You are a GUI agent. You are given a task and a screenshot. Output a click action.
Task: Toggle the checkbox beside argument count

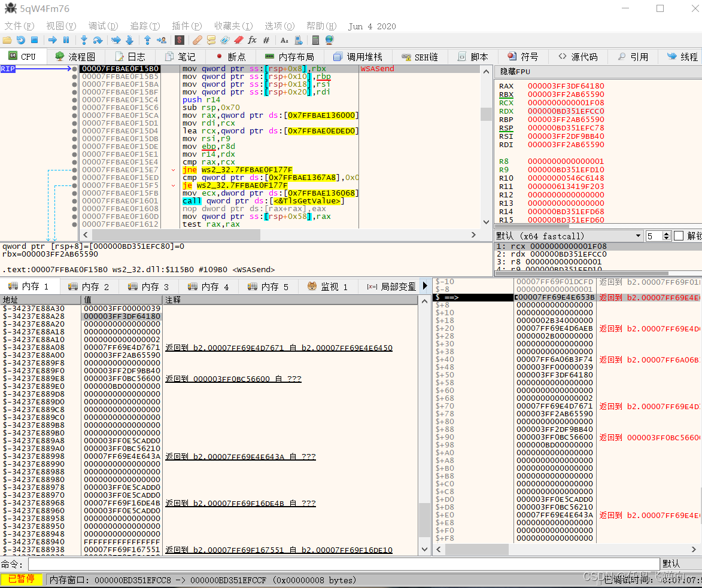click(x=679, y=236)
